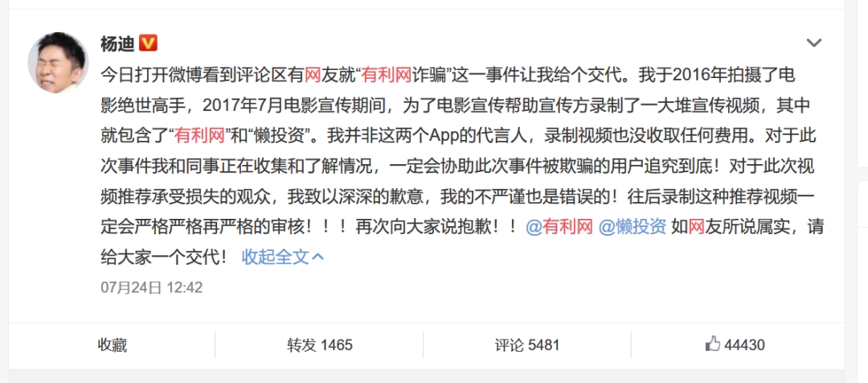Click red 网 in 如网友所说属实

point(696,227)
